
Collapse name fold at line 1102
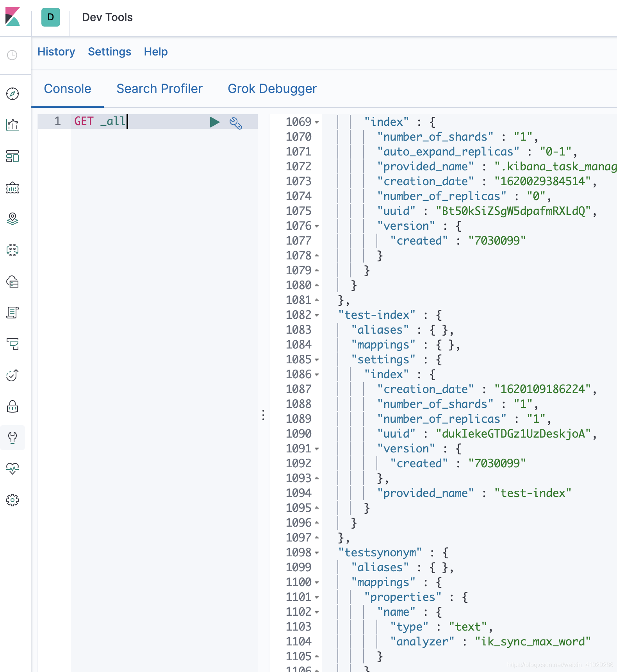click(317, 612)
